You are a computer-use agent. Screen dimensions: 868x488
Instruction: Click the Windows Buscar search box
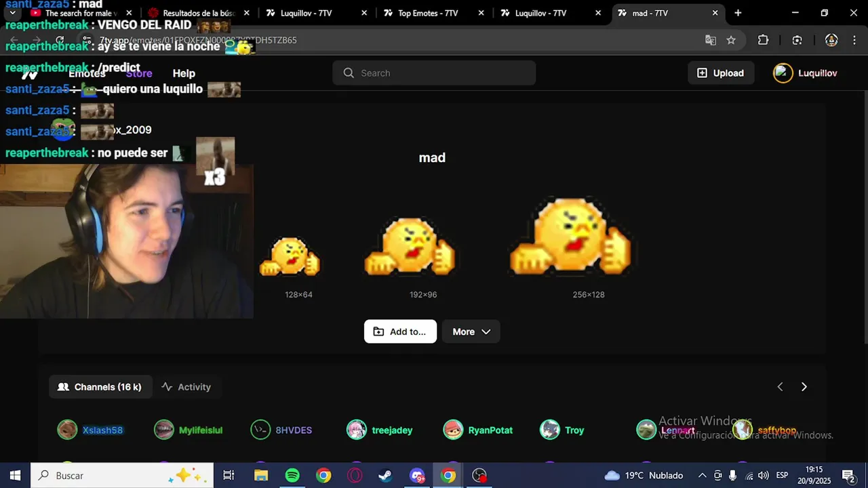(x=122, y=476)
